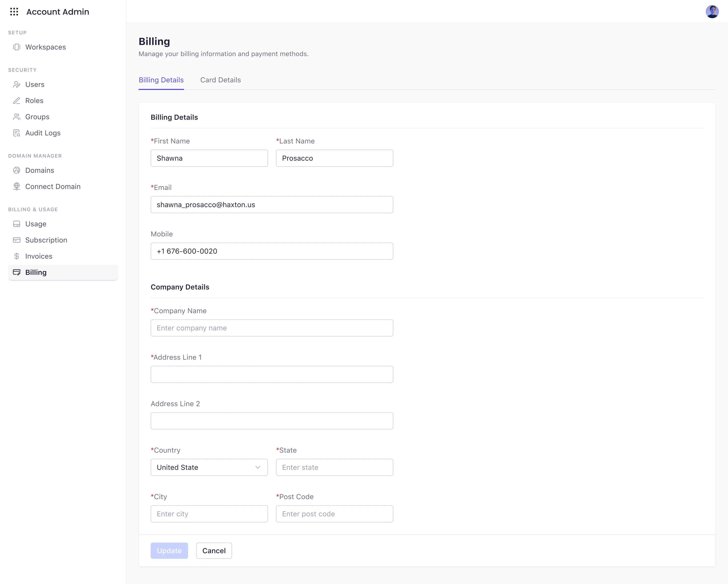728x584 pixels.
Task: Click into the Post Code field
Action: click(334, 514)
